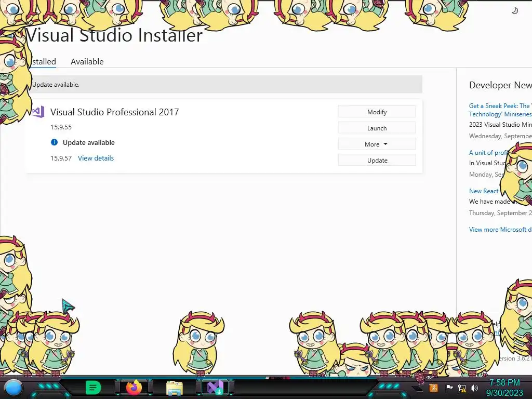Image resolution: width=532 pixels, height=399 pixels.
Task: Switch to the Available tab
Action: pyautogui.click(x=87, y=62)
